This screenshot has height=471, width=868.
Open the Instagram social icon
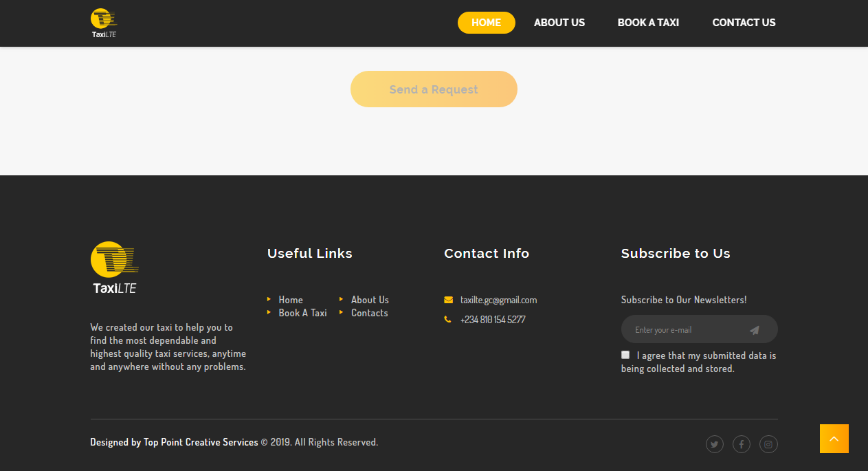pyautogui.click(x=768, y=444)
